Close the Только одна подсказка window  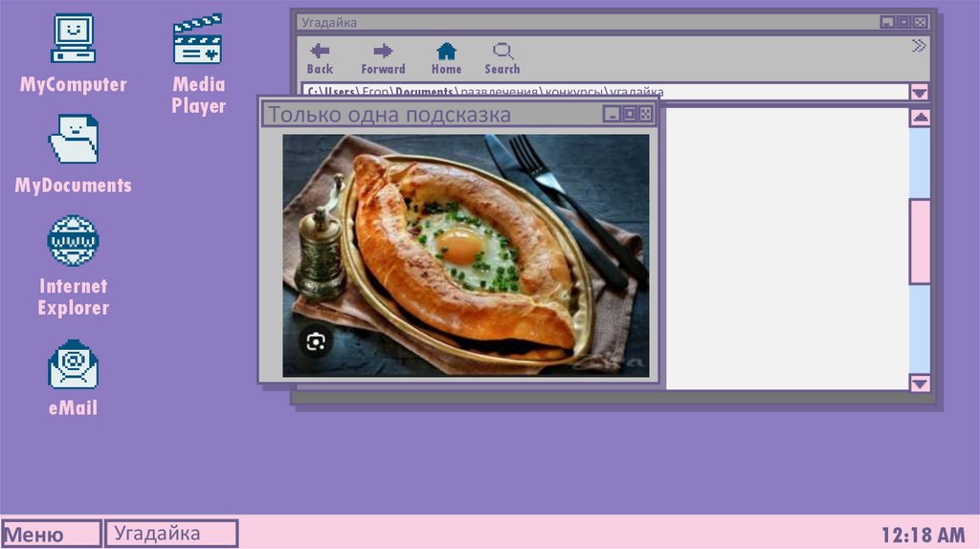tap(646, 114)
